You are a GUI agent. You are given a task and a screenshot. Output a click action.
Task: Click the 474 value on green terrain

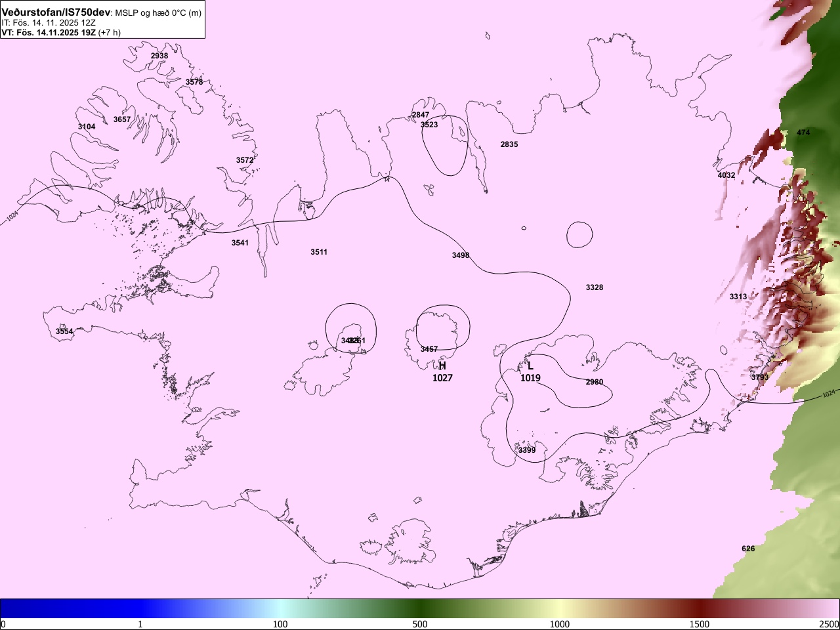pos(803,133)
